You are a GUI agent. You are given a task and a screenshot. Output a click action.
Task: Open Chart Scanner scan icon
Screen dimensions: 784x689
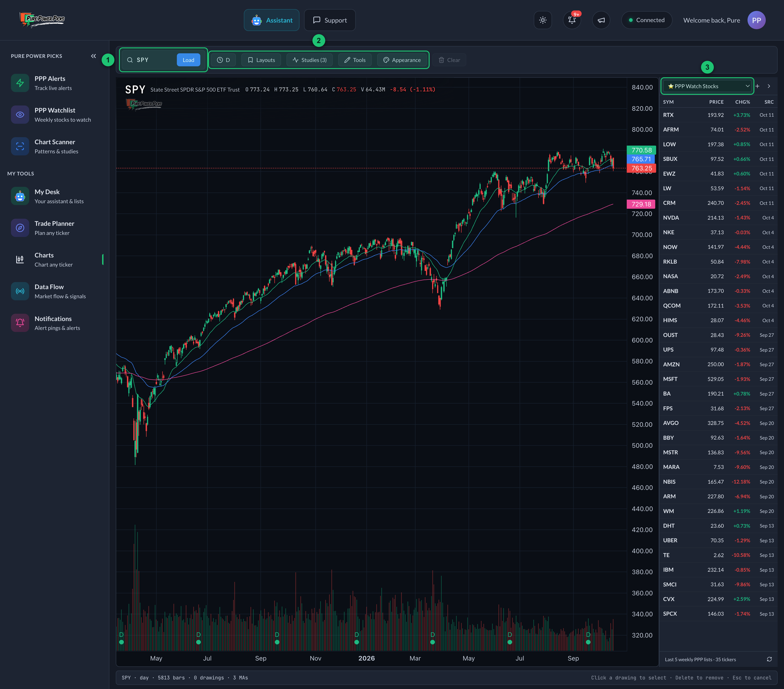[x=20, y=146]
